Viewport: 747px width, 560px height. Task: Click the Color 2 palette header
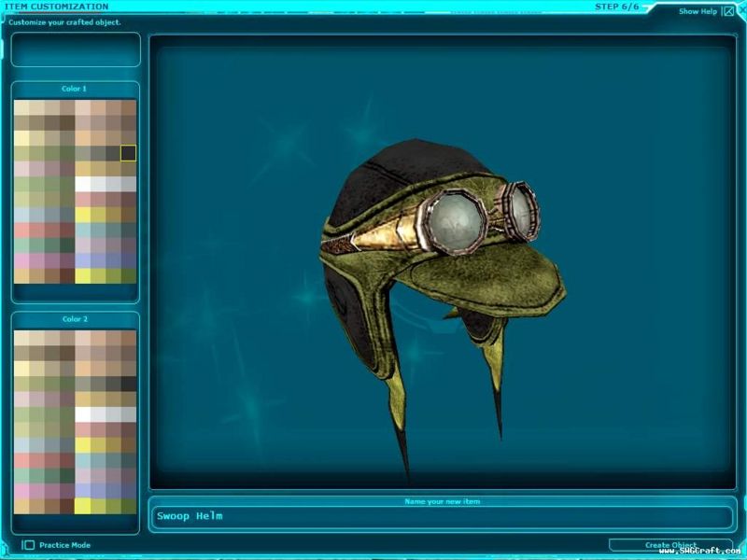75,319
